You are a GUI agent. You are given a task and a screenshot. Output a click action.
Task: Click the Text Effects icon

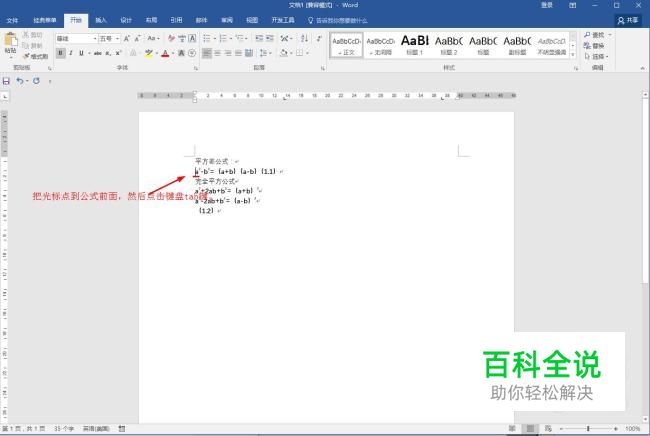pos(133,53)
